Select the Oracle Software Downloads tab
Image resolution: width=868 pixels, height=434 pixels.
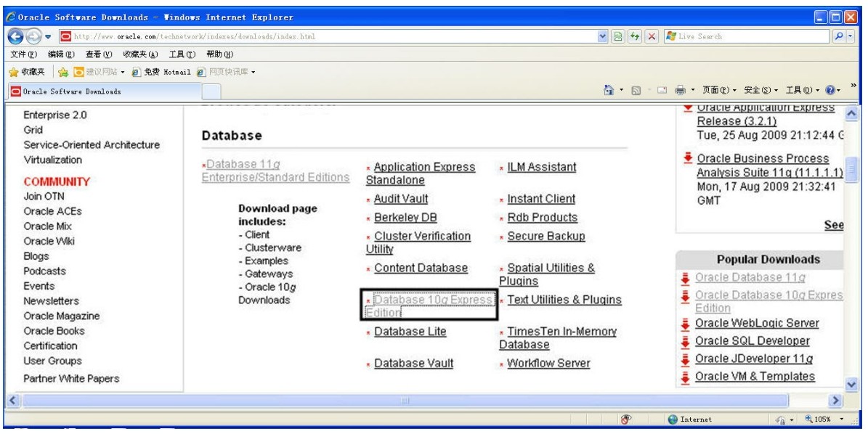(x=104, y=91)
